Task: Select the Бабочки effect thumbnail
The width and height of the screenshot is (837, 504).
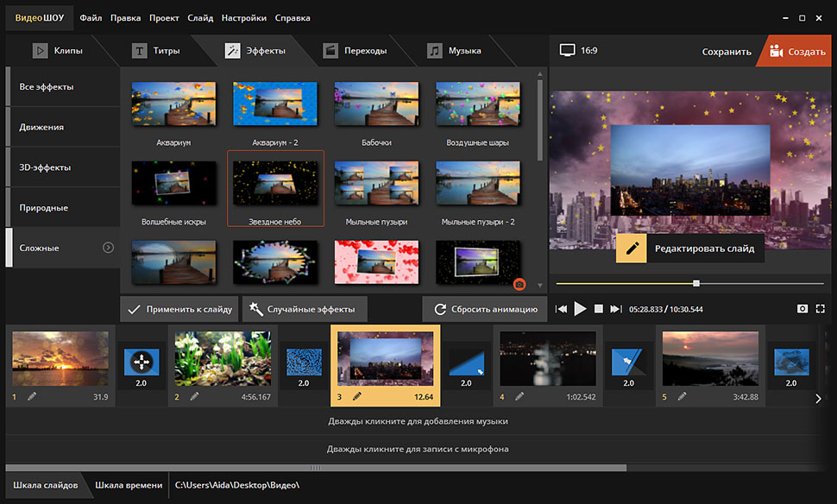Action: click(376, 104)
